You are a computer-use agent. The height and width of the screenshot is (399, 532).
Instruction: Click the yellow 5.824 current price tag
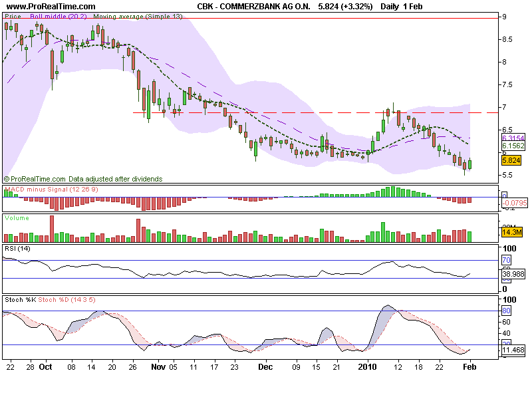pyautogui.click(x=511, y=160)
